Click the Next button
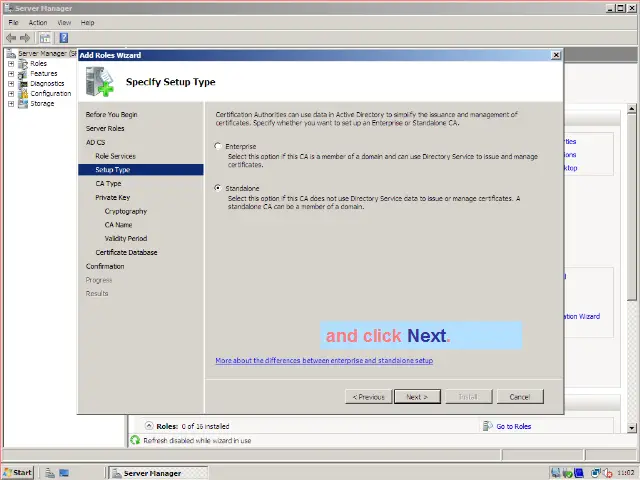 click(x=417, y=397)
